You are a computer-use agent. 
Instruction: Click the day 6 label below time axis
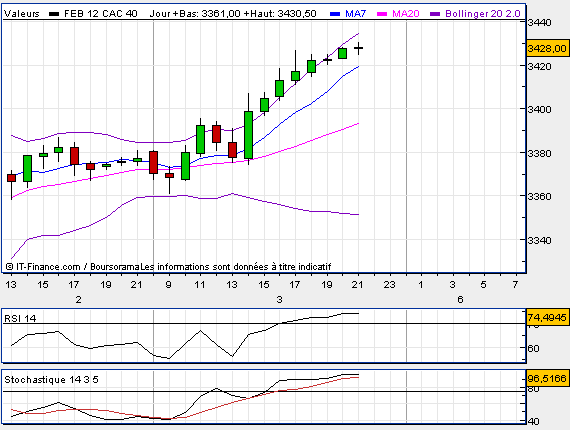click(460, 300)
